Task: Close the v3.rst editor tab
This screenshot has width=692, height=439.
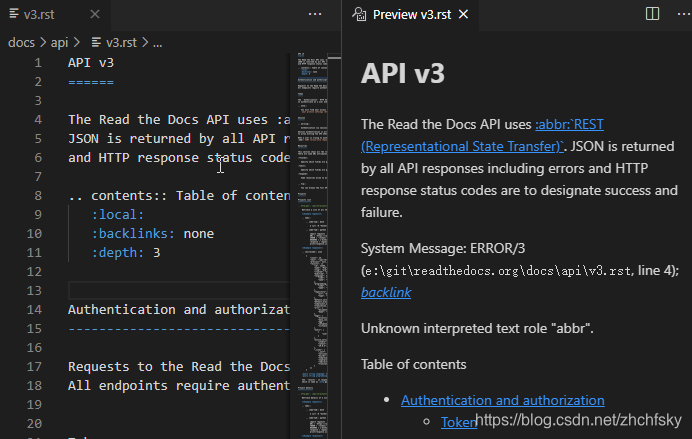Action: click(x=94, y=15)
